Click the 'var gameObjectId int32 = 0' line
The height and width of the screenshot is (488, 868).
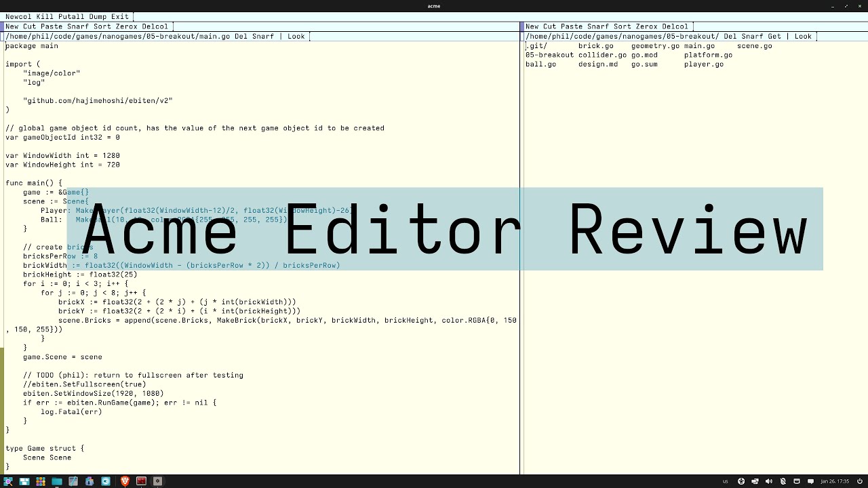coord(62,137)
